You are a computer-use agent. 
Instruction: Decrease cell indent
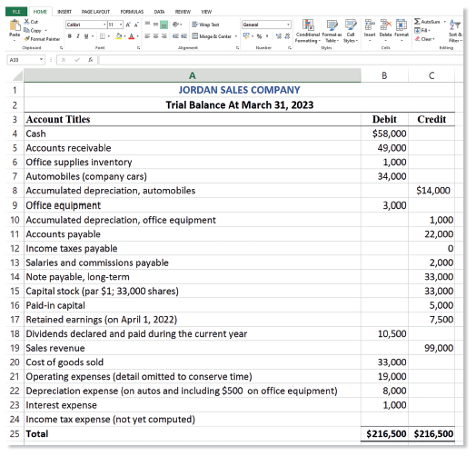click(175, 36)
